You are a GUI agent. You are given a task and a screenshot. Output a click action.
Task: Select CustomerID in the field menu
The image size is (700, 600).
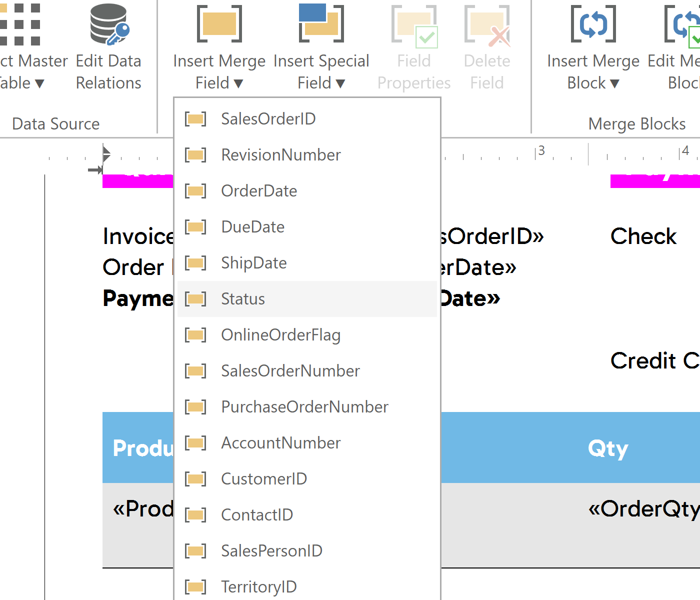[307, 479]
